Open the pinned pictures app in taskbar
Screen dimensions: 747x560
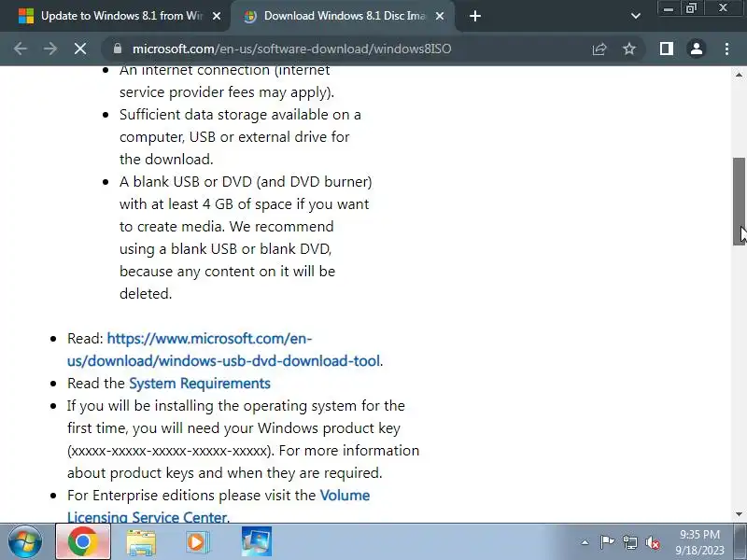256,542
